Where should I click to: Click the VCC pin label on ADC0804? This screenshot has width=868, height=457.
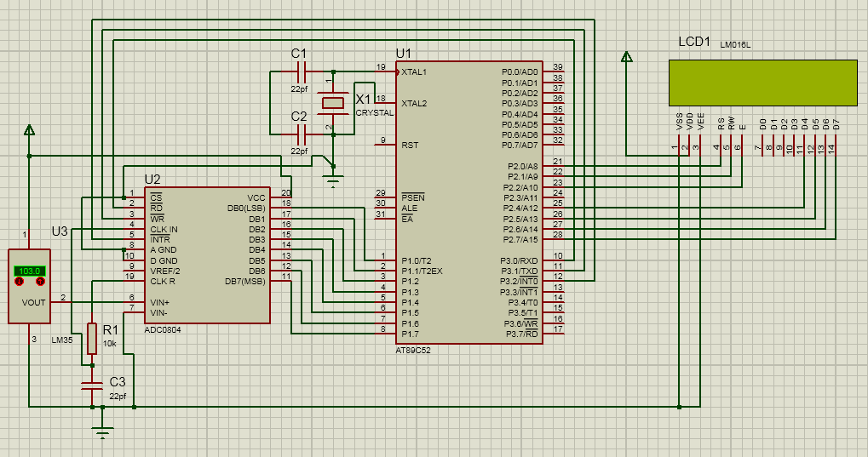(256, 197)
